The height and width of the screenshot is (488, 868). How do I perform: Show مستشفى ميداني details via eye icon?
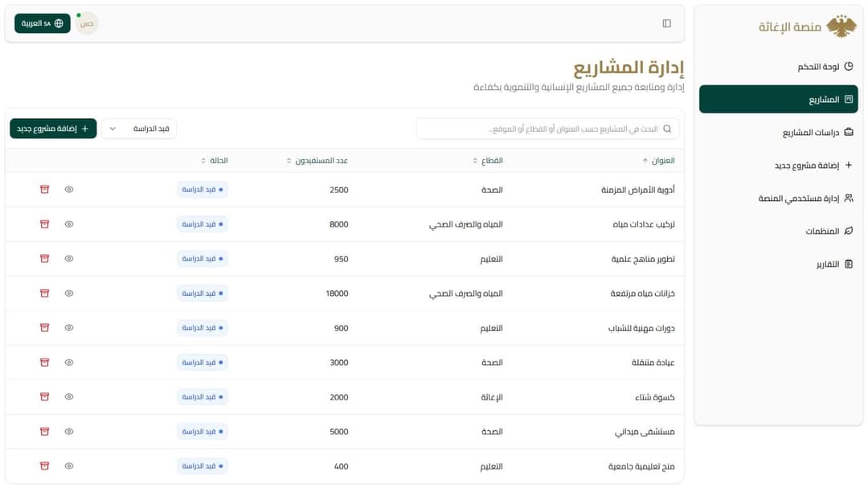point(68,431)
